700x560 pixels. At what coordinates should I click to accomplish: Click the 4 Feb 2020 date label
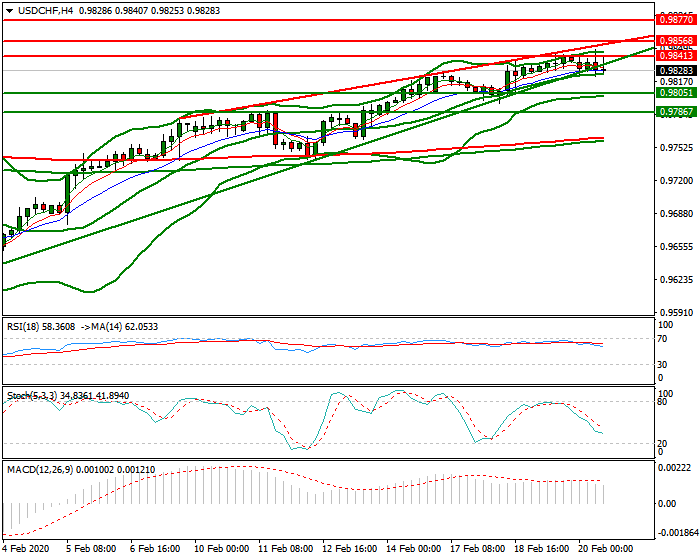tap(26, 549)
